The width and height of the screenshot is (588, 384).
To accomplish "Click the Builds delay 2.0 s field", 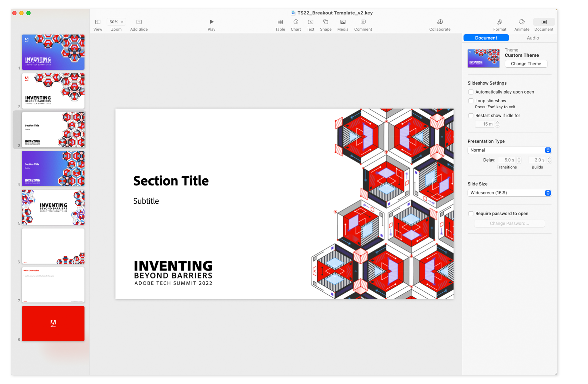I will (x=537, y=160).
